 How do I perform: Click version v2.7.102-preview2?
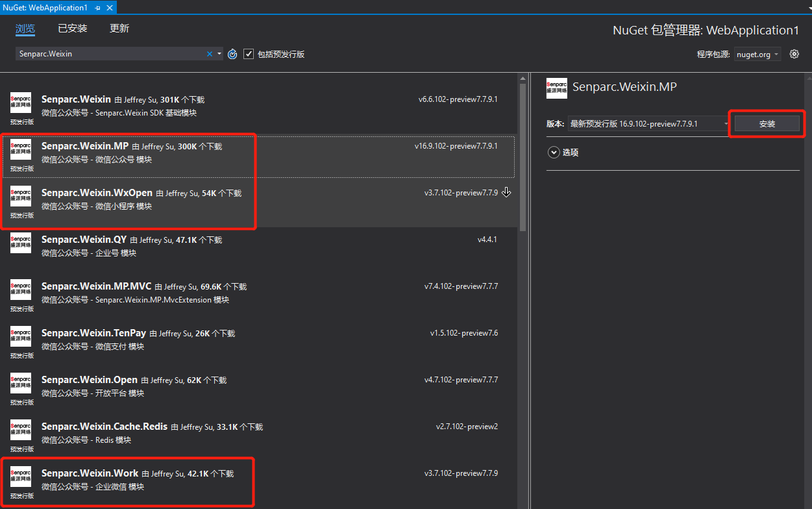[x=467, y=427]
